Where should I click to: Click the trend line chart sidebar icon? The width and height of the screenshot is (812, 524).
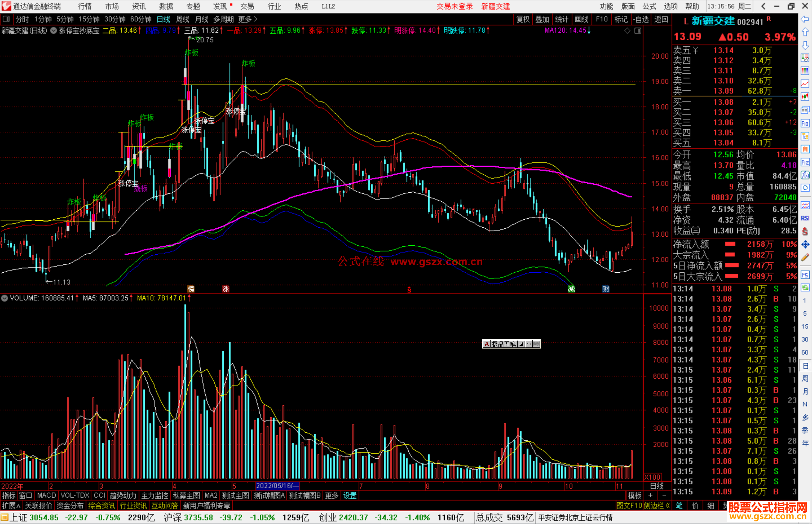click(805, 84)
